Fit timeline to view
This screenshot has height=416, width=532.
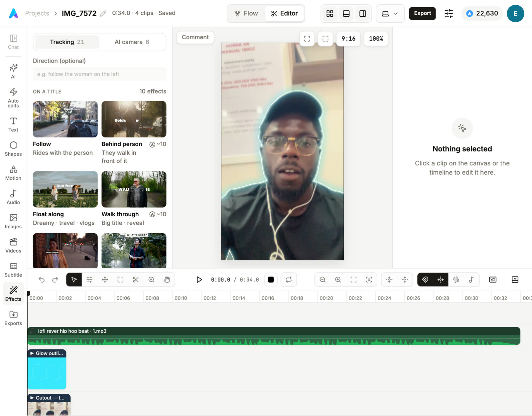point(353,280)
